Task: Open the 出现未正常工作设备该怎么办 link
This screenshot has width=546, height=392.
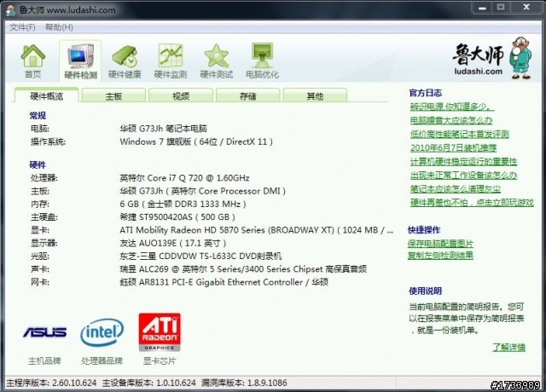Action: pos(463,176)
